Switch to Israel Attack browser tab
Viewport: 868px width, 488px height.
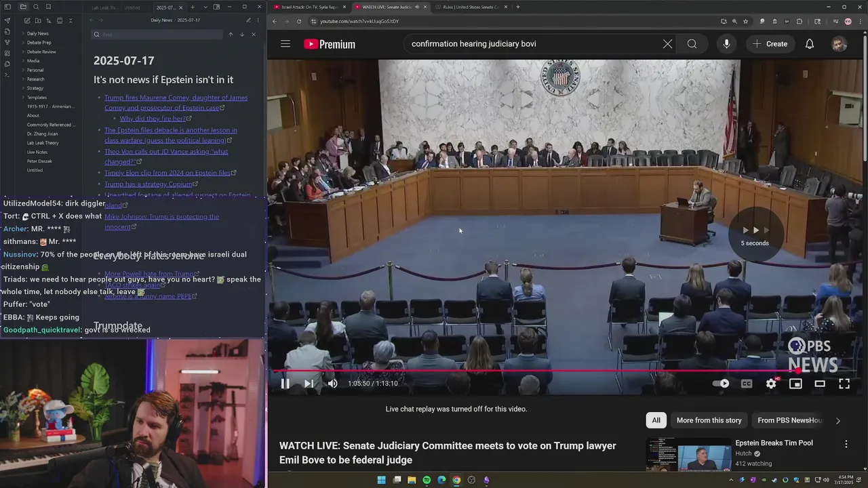(x=309, y=7)
